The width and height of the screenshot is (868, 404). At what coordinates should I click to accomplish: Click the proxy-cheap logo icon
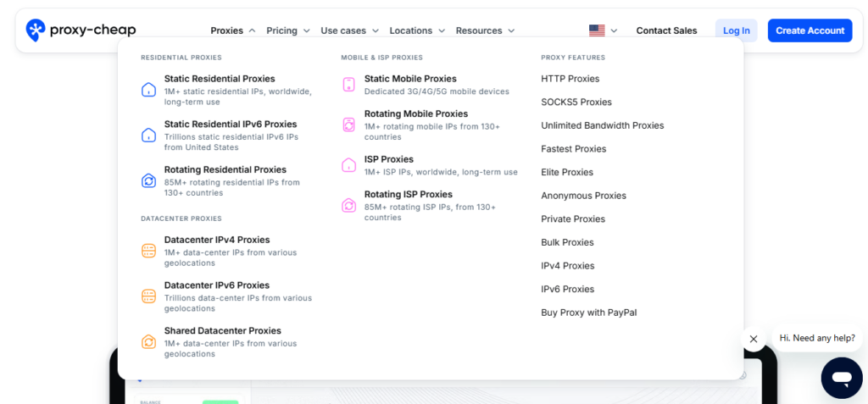point(36,30)
